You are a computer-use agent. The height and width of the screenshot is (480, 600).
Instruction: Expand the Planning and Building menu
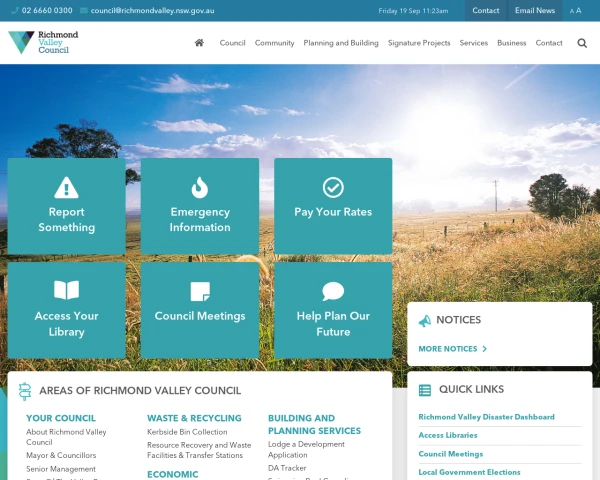point(341,43)
